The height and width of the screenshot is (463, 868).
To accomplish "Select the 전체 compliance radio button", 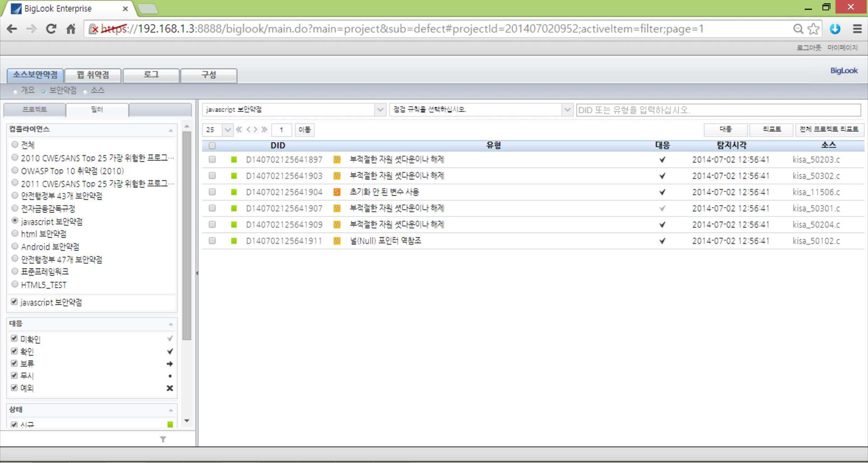I will pos(15,145).
